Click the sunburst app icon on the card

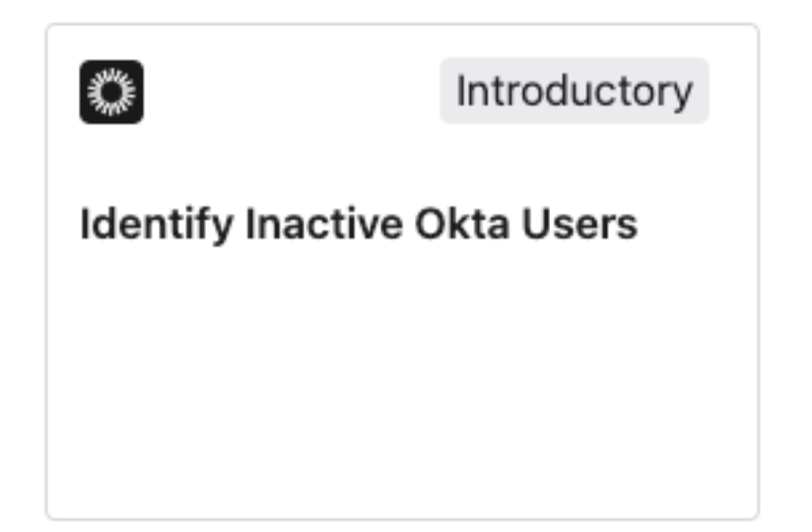click(111, 92)
